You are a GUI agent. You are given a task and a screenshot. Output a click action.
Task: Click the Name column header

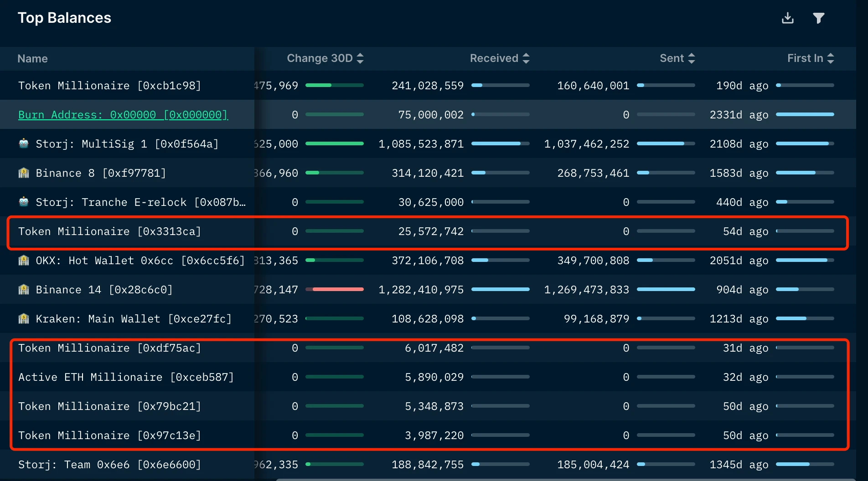coord(32,58)
